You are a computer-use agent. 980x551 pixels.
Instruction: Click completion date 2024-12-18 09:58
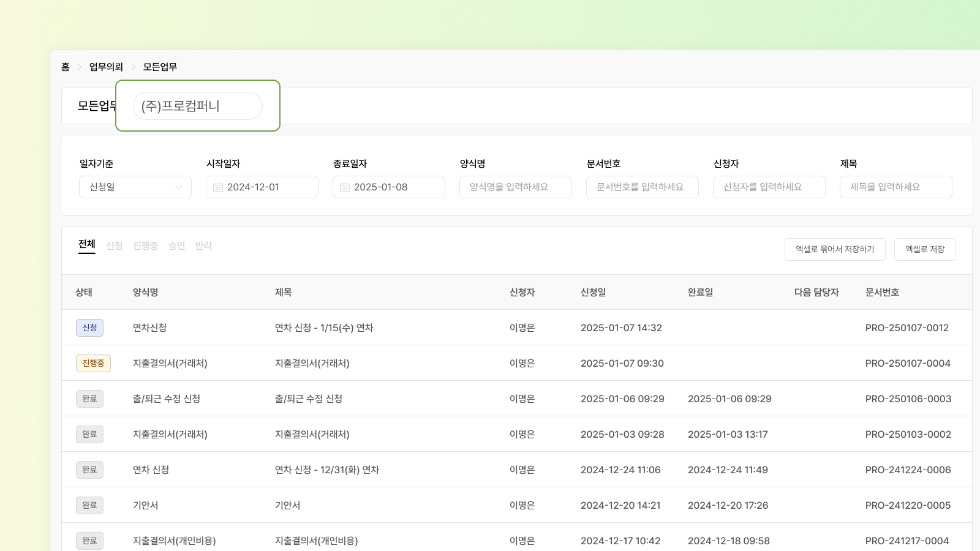coord(729,541)
